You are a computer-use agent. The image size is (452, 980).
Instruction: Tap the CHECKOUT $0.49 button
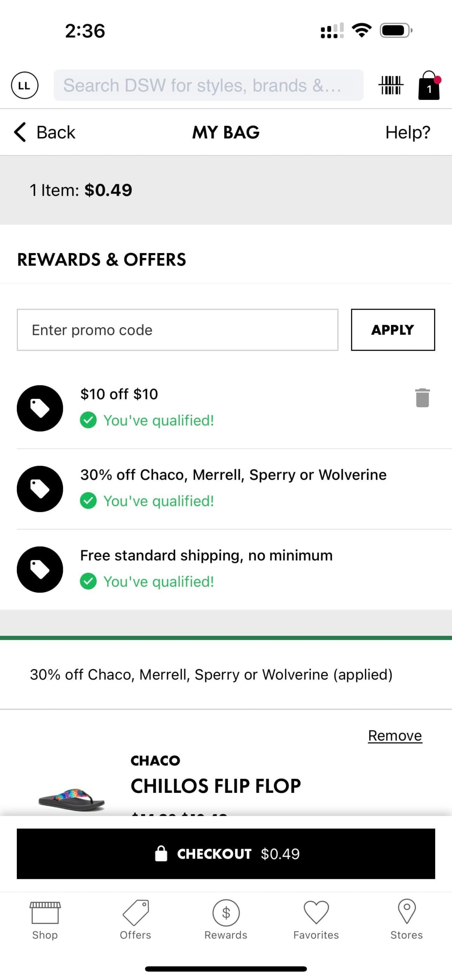pyautogui.click(x=226, y=854)
